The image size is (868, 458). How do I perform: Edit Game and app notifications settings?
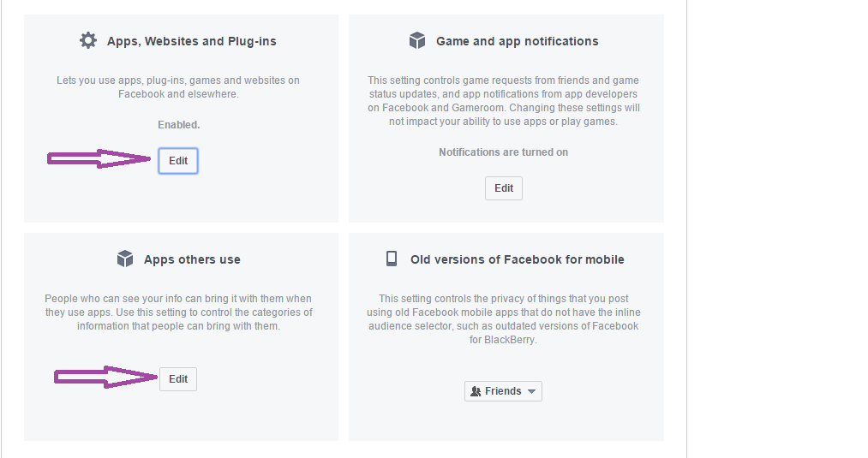[504, 188]
